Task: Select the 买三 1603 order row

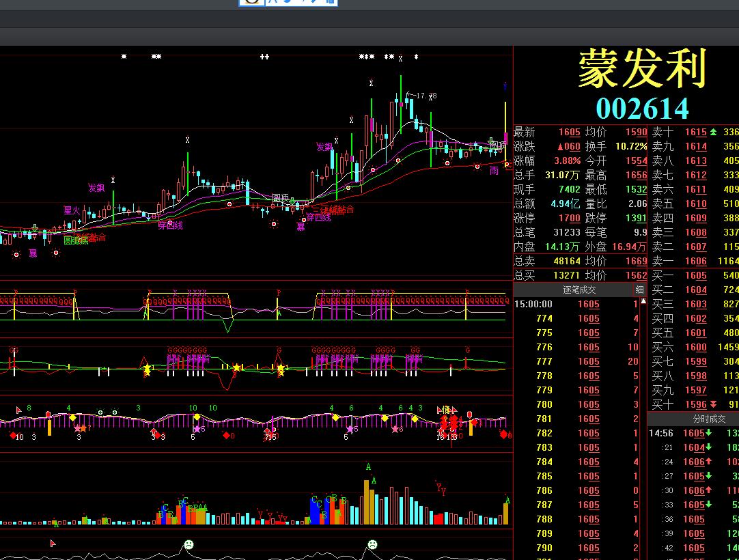Action: (x=694, y=304)
